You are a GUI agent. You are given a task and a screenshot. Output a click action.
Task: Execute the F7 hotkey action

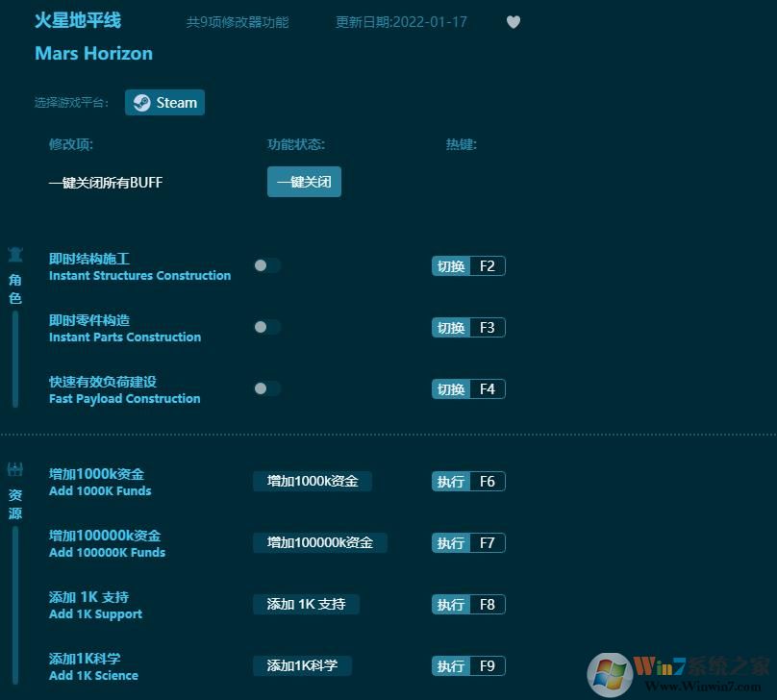tap(468, 542)
